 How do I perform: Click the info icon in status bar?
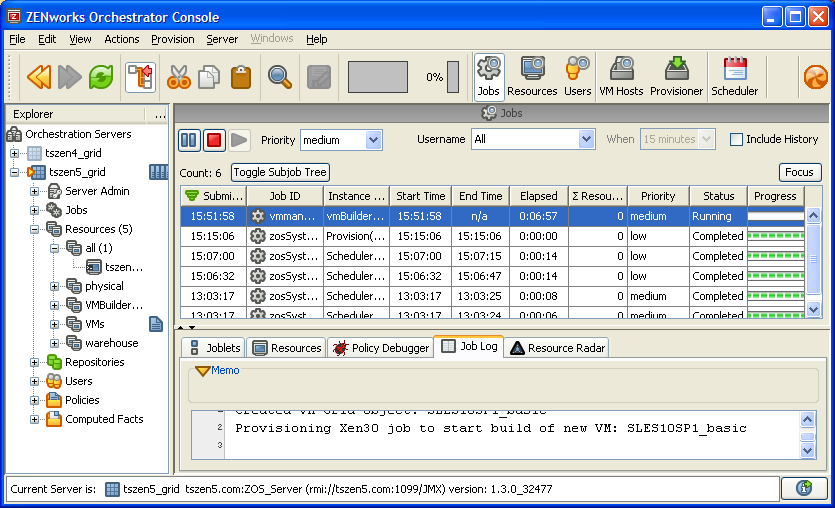tap(804, 488)
